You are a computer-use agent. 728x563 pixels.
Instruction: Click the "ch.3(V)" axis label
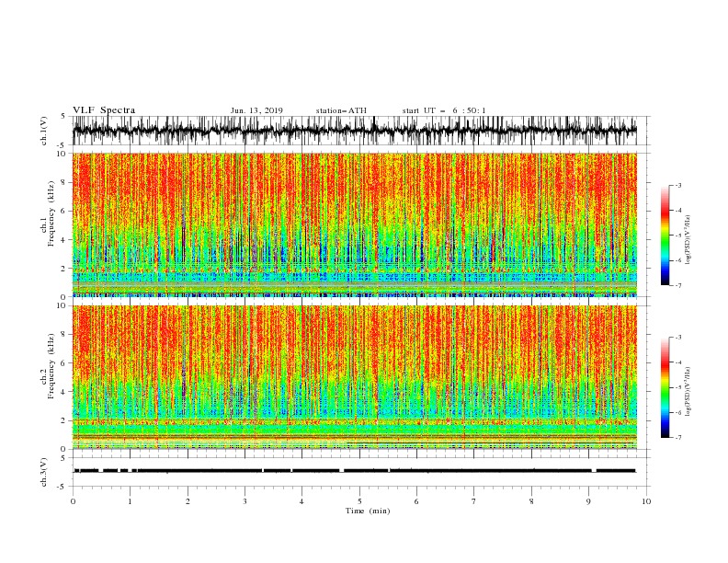click(44, 472)
